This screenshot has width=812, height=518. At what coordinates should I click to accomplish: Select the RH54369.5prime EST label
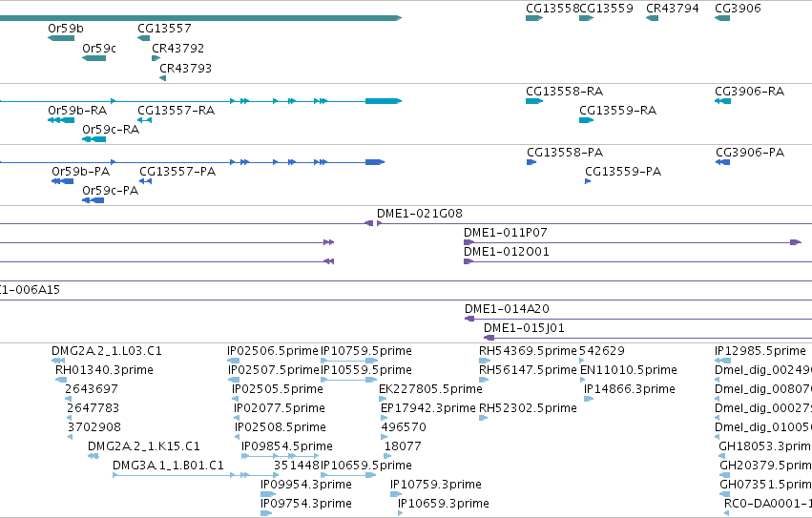[529, 351]
